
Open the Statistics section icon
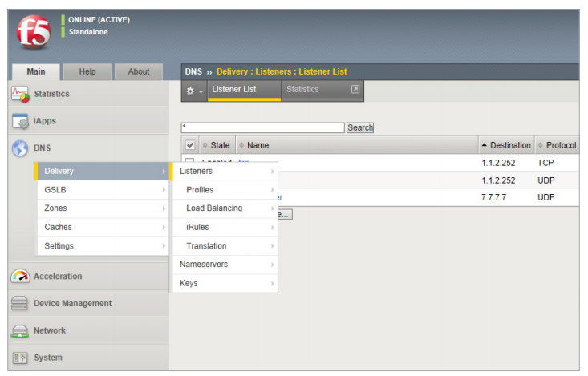coord(20,94)
